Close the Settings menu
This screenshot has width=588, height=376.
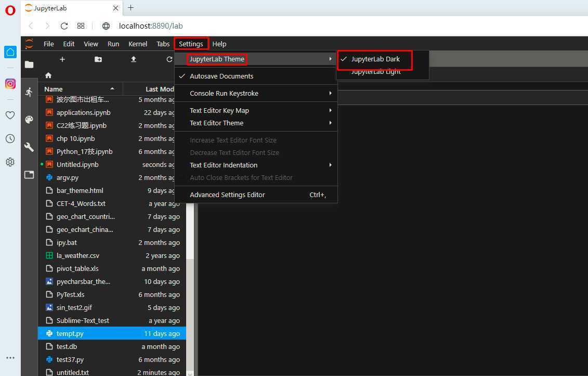[x=191, y=44]
